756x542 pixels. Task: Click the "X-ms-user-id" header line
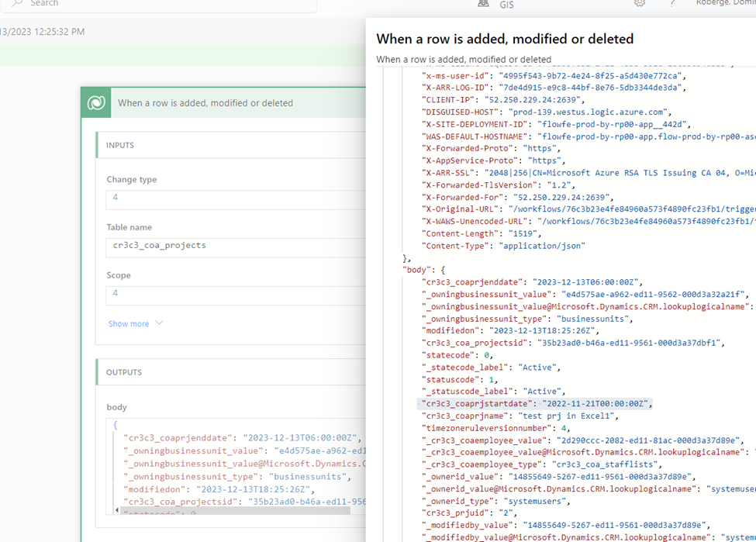coord(554,76)
